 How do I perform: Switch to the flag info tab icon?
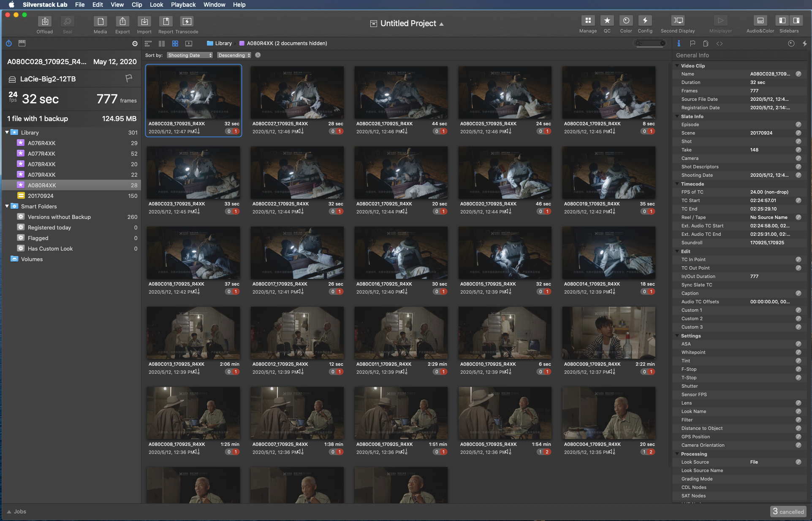(x=693, y=43)
